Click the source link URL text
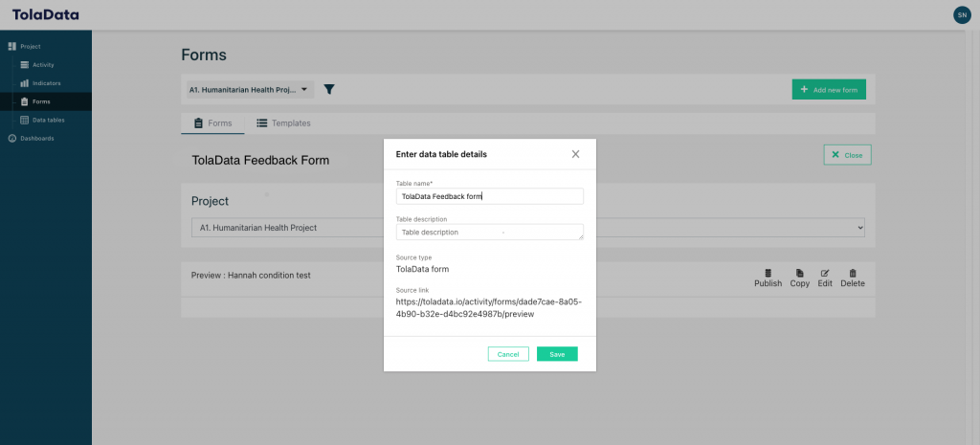The image size is (980, 445). 489,308
